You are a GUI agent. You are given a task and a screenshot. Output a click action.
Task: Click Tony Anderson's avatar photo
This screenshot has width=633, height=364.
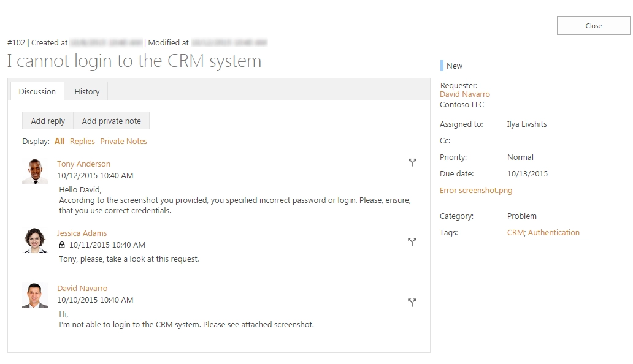[x=35, y=172]
